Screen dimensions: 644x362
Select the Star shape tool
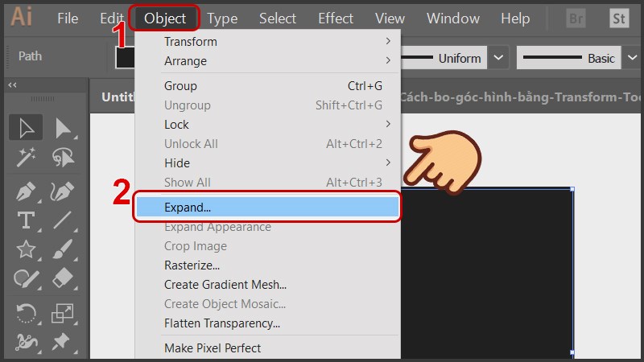pyautogui.click(x=27, y=249)
